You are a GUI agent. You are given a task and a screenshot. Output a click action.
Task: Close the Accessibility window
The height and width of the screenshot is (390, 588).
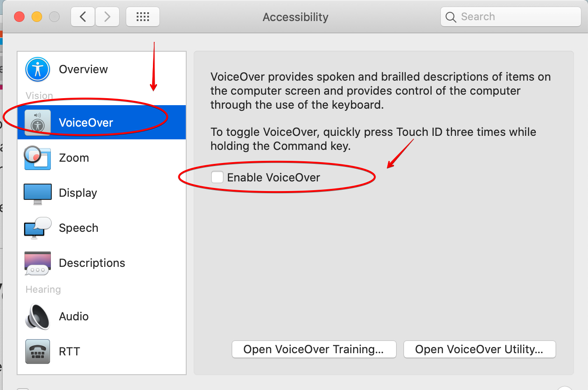coord(19,17)
